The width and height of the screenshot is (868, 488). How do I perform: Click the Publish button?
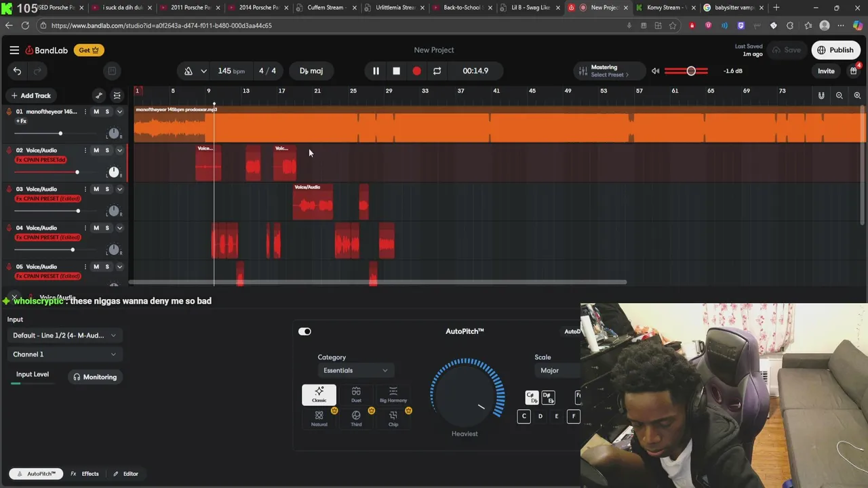tap(835, 50)
